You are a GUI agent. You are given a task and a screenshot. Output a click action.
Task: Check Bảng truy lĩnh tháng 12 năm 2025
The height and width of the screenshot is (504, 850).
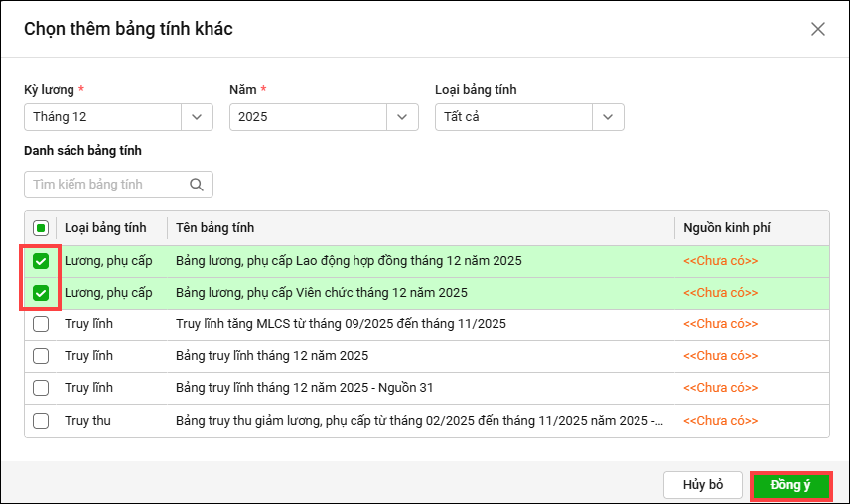(41, 356)
